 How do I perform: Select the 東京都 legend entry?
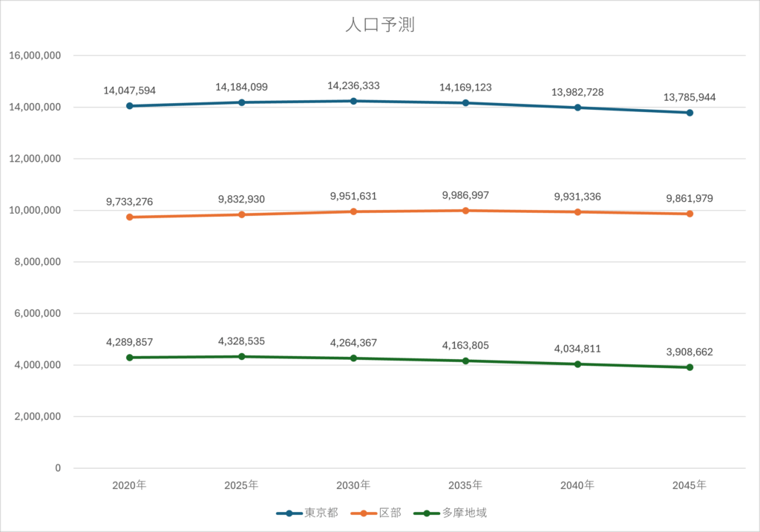coord(304,513)
